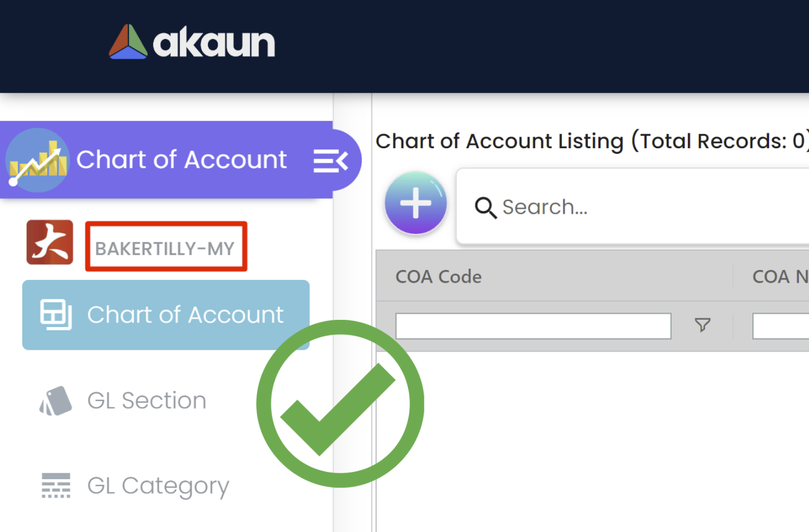809x532 pixels.
Task: Open the GL Section menu item
Action: pos(147,400)
